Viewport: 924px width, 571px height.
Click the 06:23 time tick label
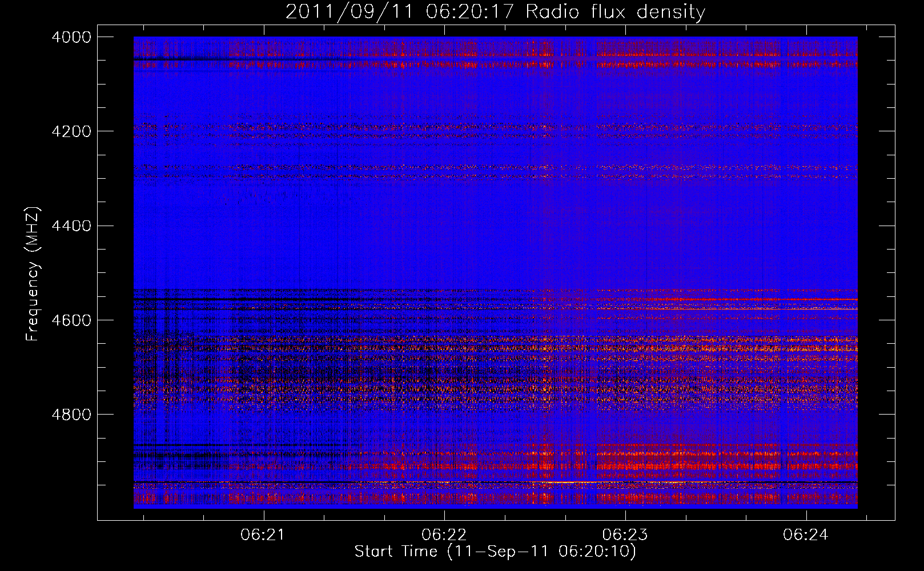625,535
